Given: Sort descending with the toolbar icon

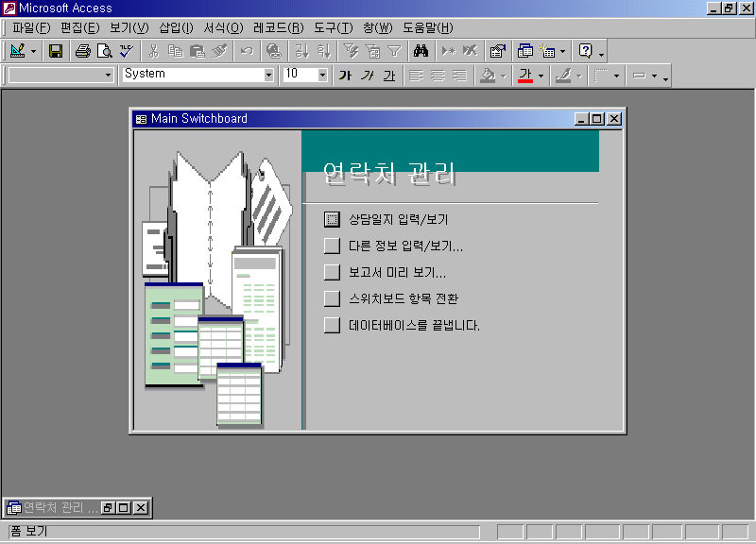Looking at the screenshot, I should coord(323,51).
